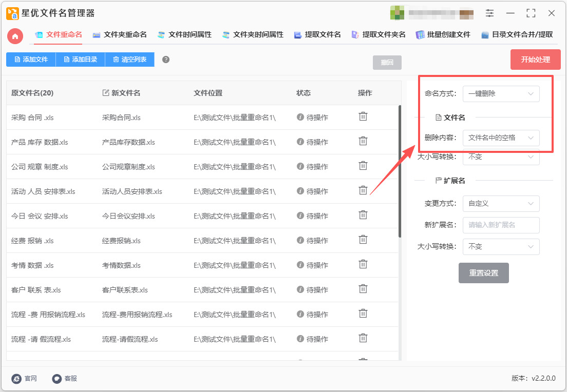Viewport: 567px width, 392px height.
Task: Click the gray question mark help icon
Action: click(x=165, y=60)
